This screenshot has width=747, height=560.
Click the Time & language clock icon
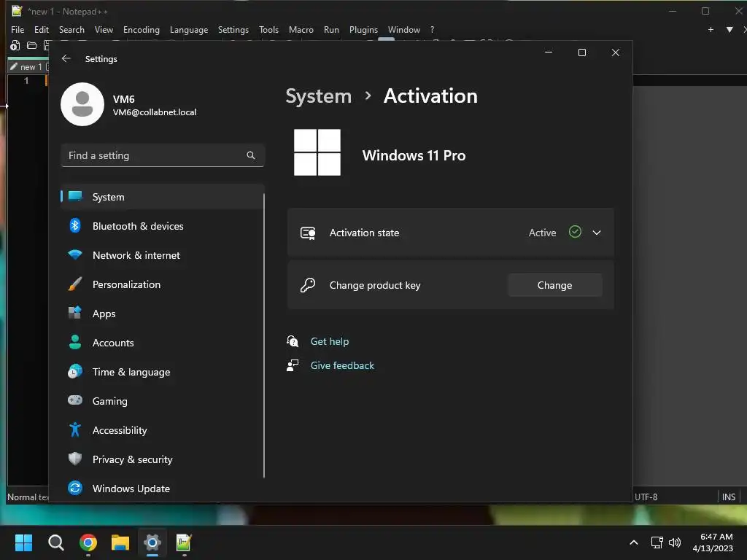click(75, 371)
